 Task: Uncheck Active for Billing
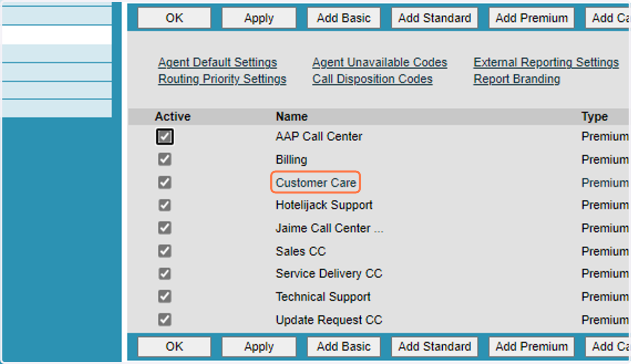click(165, 159)
